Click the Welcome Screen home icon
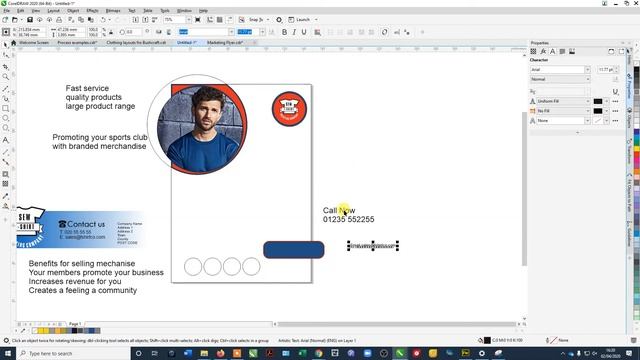Screen dimensions: 640x360 (x=13, y=42)
